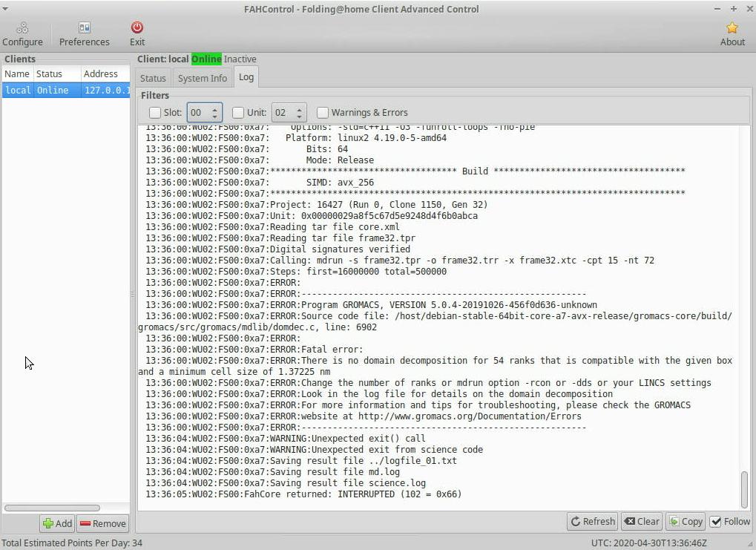Click the 'Program GROMACS, VERSION' error line
The image size is (756, 550).
371,305
